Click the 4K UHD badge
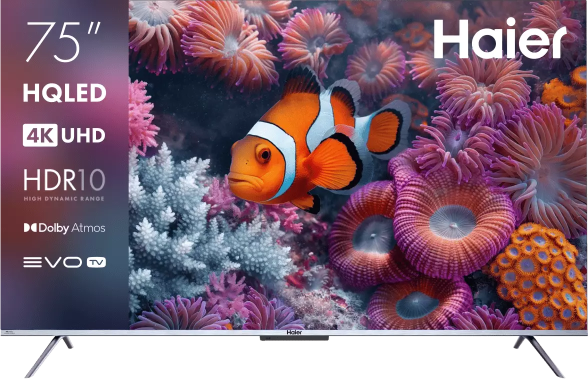Image resolution: width=588 pixels, height=379 pixels. coord(64,135)
